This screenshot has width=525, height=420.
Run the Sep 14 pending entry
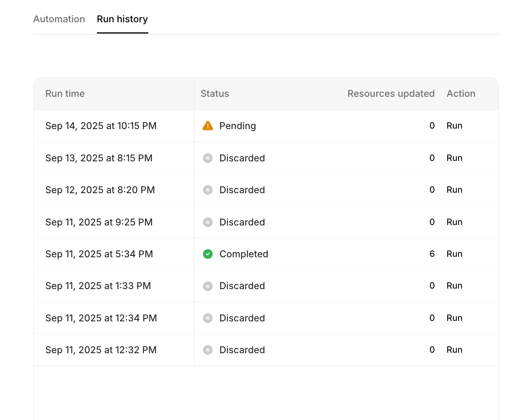(454, 126)
